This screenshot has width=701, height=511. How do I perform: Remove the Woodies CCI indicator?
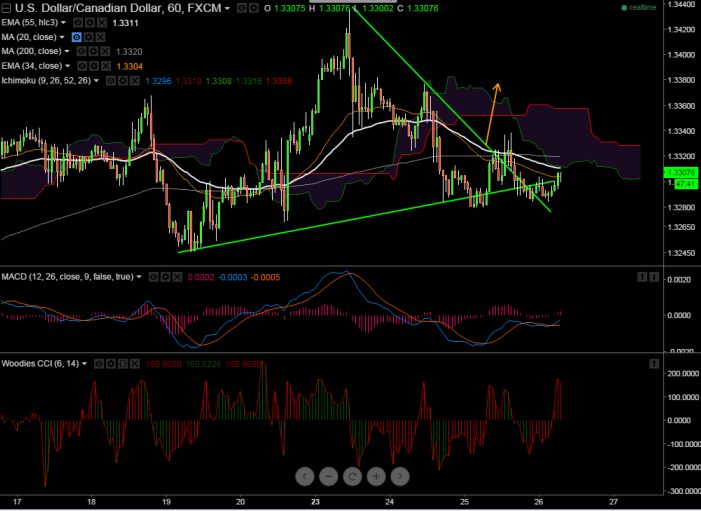click(x=135, y=364)
